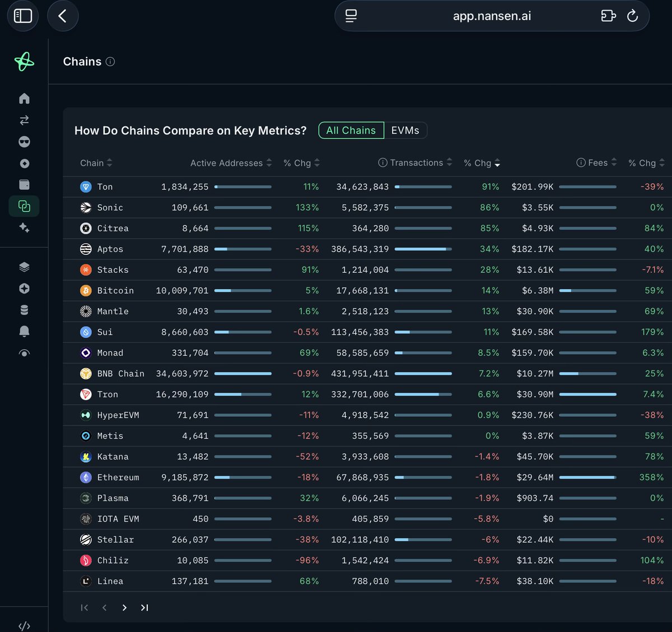Click BNB Chain's active addresses bar
Image resolution: width=672 pixels, height=632 pixels.
coord(243,374)
